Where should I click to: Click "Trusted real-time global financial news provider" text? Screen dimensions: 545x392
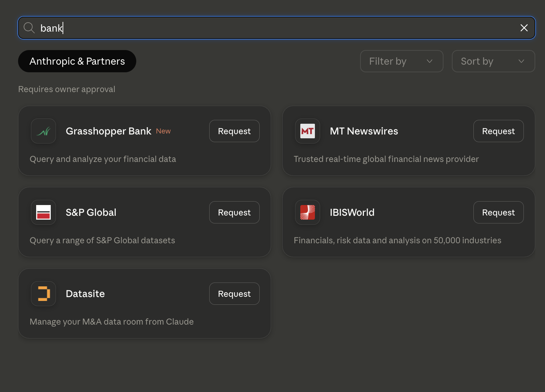(x=386, y=159)
